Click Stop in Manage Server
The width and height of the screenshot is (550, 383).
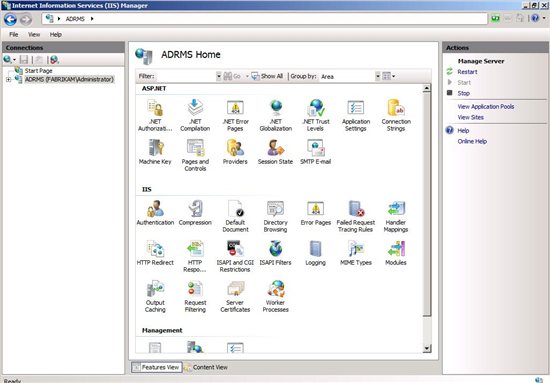463,93
